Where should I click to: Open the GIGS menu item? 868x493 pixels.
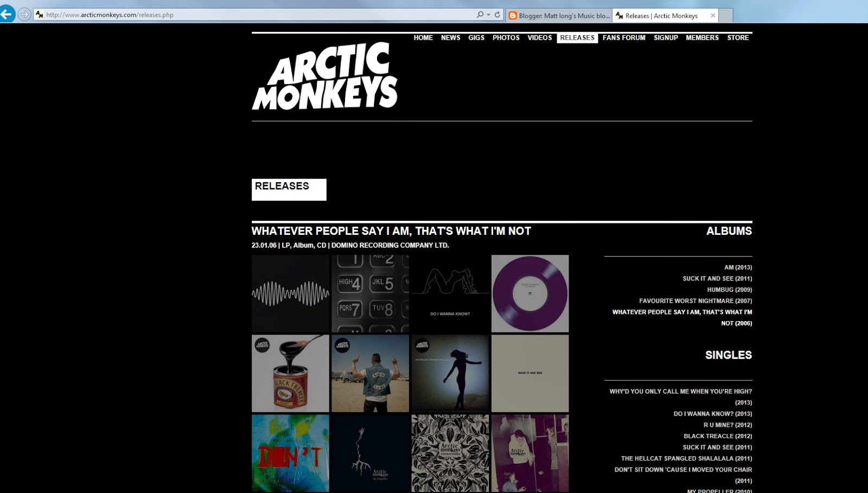tap(476, 38)
